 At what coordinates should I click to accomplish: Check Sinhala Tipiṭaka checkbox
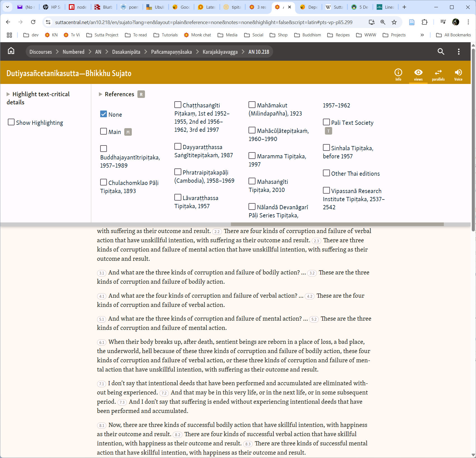[326, 148]
